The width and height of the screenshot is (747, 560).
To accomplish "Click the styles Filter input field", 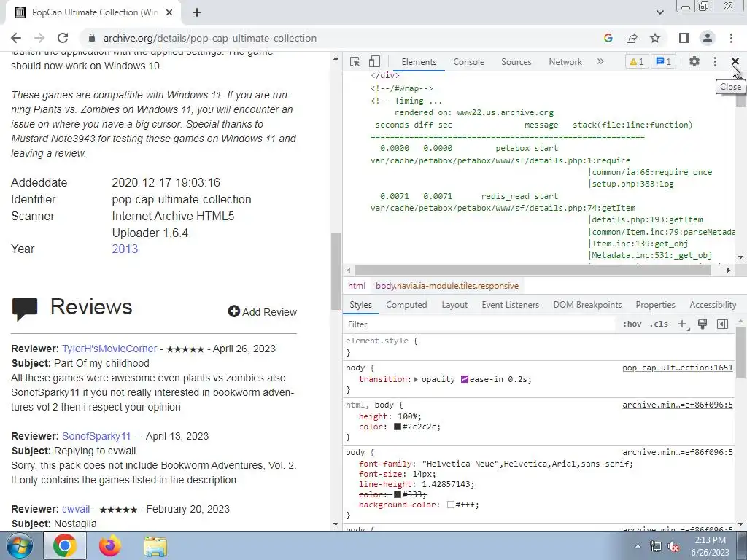I will click(x=479, y=324).
